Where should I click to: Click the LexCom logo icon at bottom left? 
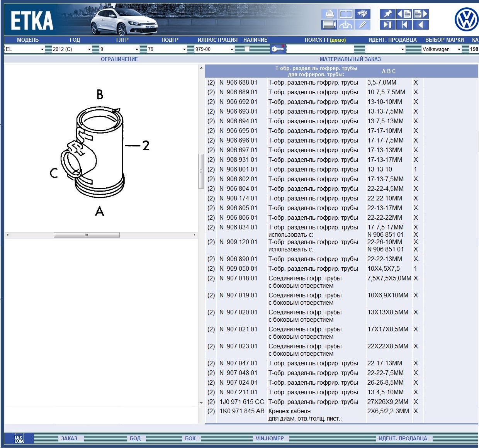[x=19, y=438]
